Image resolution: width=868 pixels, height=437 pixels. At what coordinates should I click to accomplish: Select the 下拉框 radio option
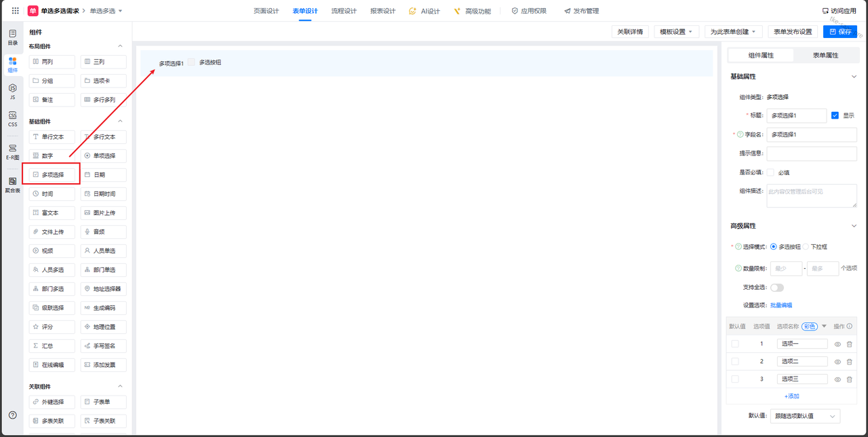click(x=806, y=247)
